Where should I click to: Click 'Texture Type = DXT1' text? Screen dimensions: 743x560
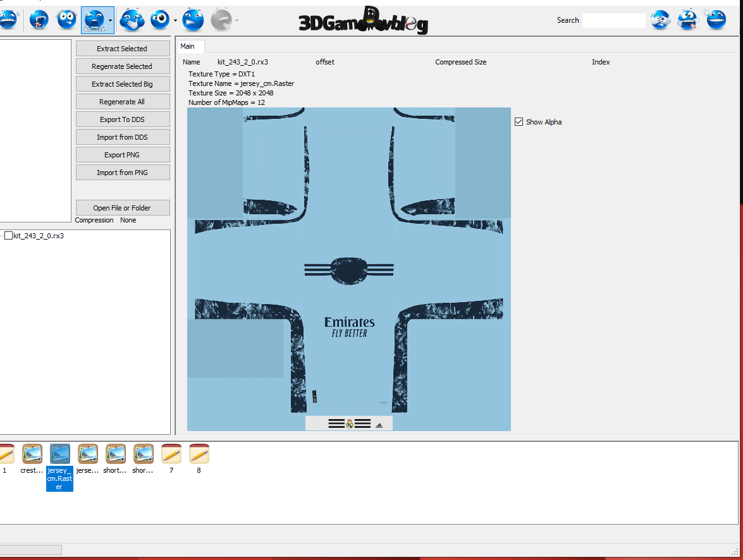[221, 74]
